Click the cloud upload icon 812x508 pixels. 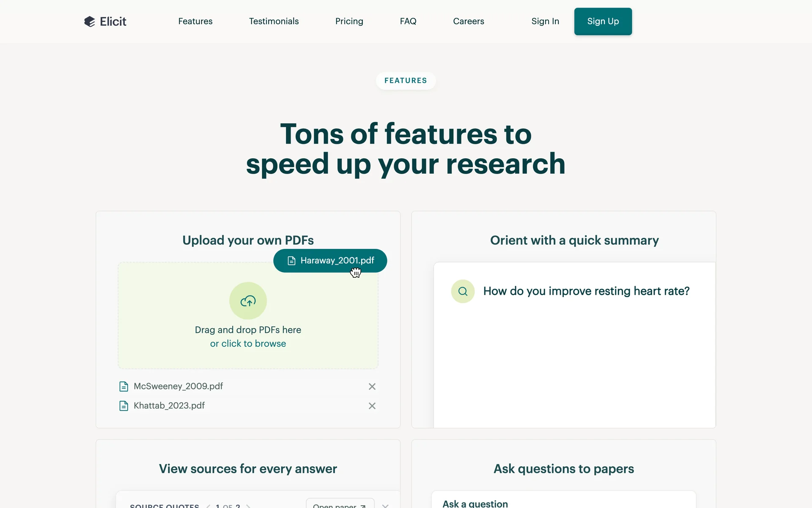248,301
